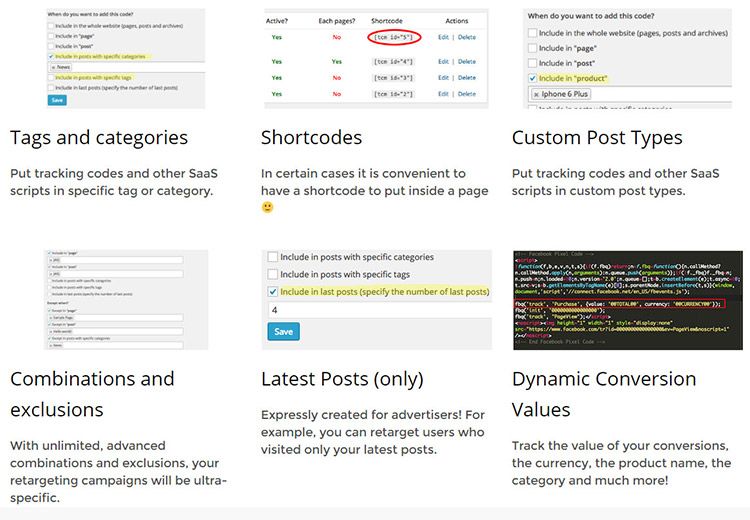Click Edit for shortcode tcm id="2"
This screenshot has height=520, width=750.
(443, 94)
